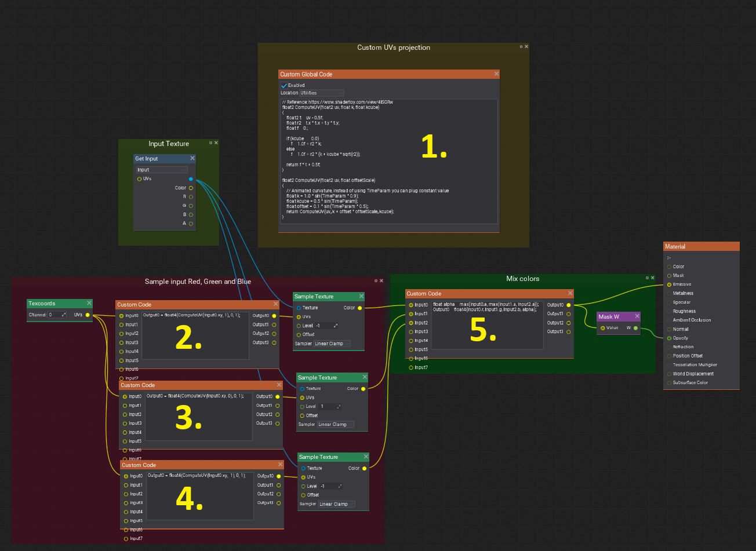
Task: Click the Color pin on the Material node
Action: click(x=669, y=267)
